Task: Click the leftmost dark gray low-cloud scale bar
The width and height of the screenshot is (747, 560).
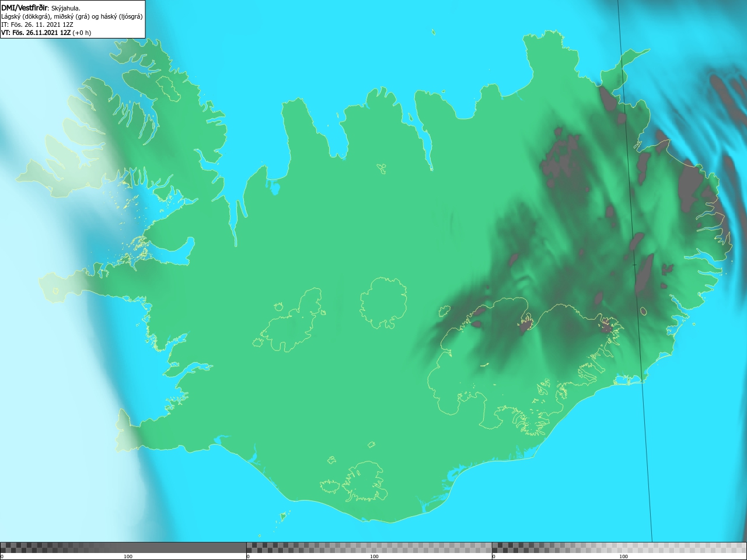Action: tap(123, 548)
